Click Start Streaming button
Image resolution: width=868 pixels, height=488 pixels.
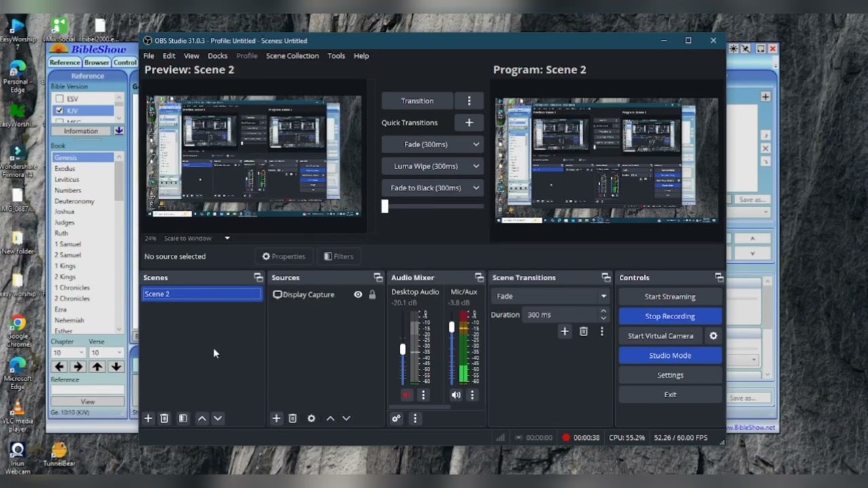(670, 296)
